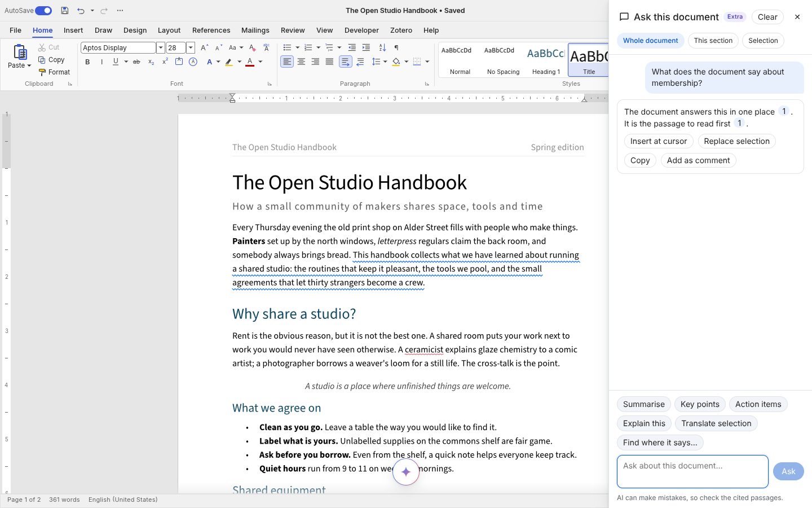Open the File menu
The image size is (812, 508).
tap(15, 30)
